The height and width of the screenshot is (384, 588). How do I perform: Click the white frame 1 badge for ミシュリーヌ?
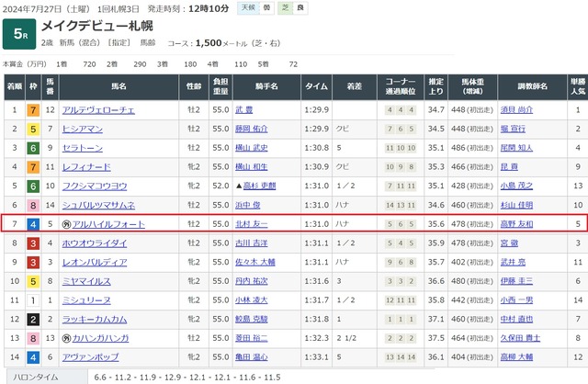click(x=33, y=300)
